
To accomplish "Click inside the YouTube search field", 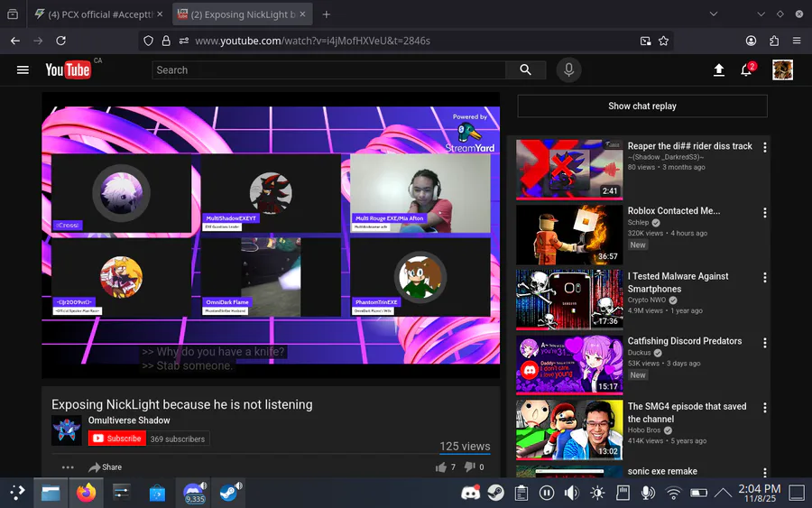I will click(328, 69).
